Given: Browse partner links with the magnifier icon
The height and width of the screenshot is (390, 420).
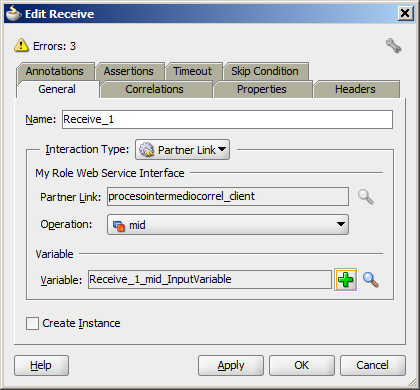Looking at the screenshot, I should coord(366,197).
